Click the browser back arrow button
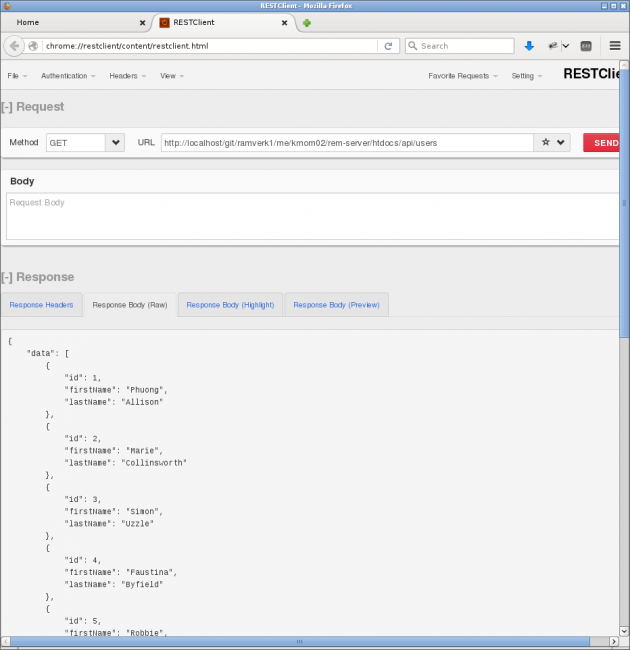 coord(14,46)
